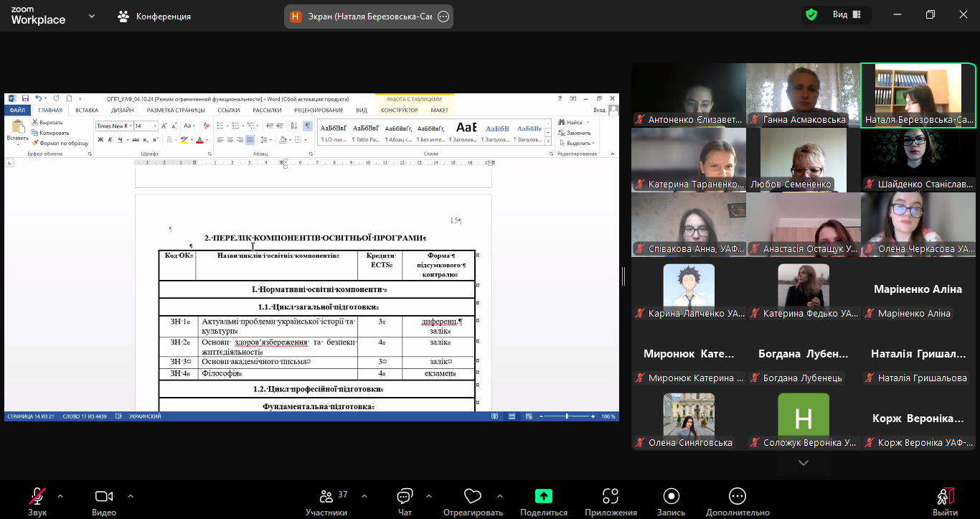
Task: Select Любов Семененко video thumbnail
Action: 803,160
